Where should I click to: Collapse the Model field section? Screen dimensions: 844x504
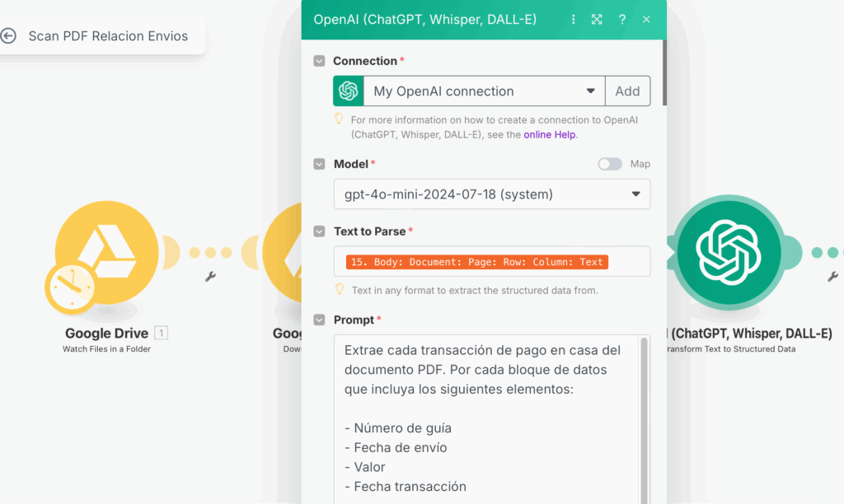[x=319, y=164]
